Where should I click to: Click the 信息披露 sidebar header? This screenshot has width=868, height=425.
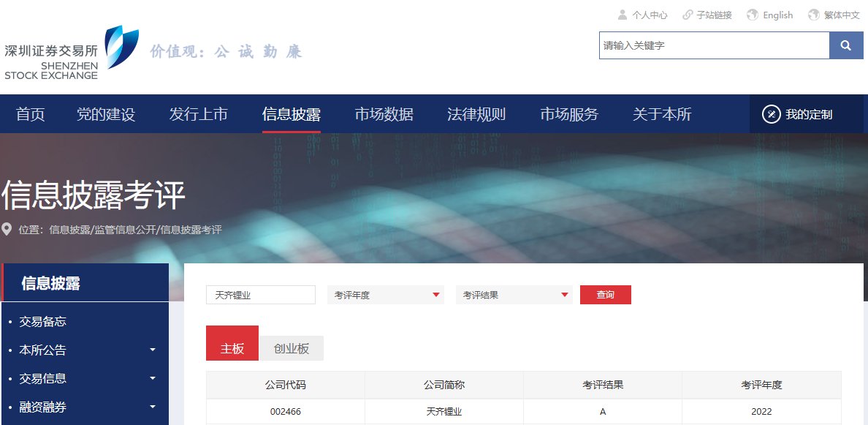click(x=85, y=282)
